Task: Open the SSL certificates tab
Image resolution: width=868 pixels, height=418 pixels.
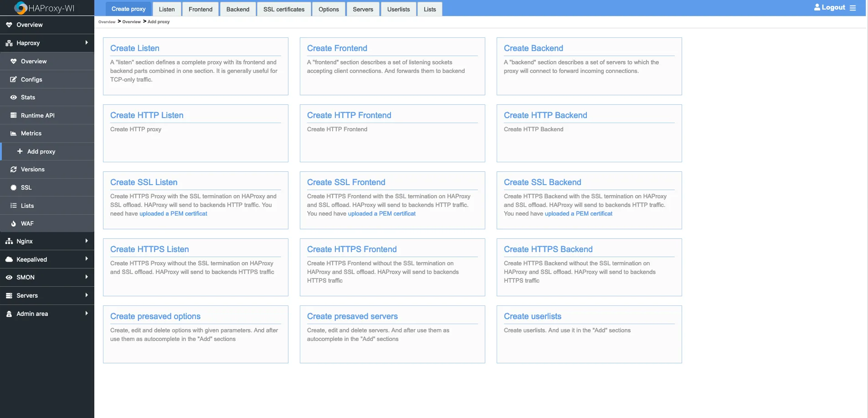Action: [284, 9]
